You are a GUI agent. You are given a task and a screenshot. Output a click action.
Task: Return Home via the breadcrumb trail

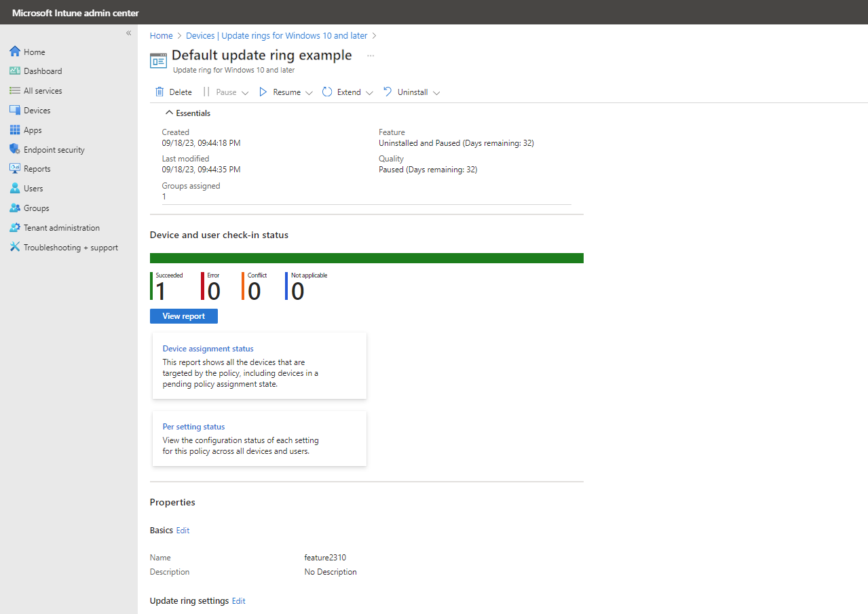[x=161, y=35]
